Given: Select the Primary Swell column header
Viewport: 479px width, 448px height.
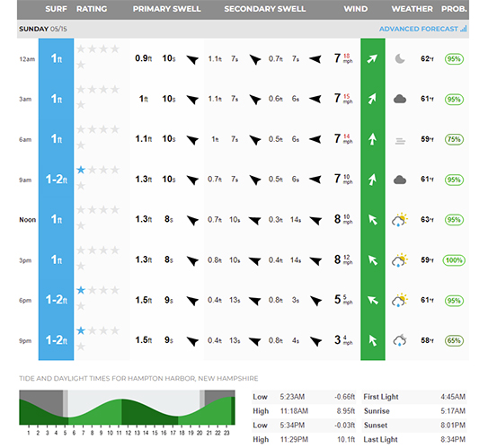Looking at the screenshot, I should point(167,9).
